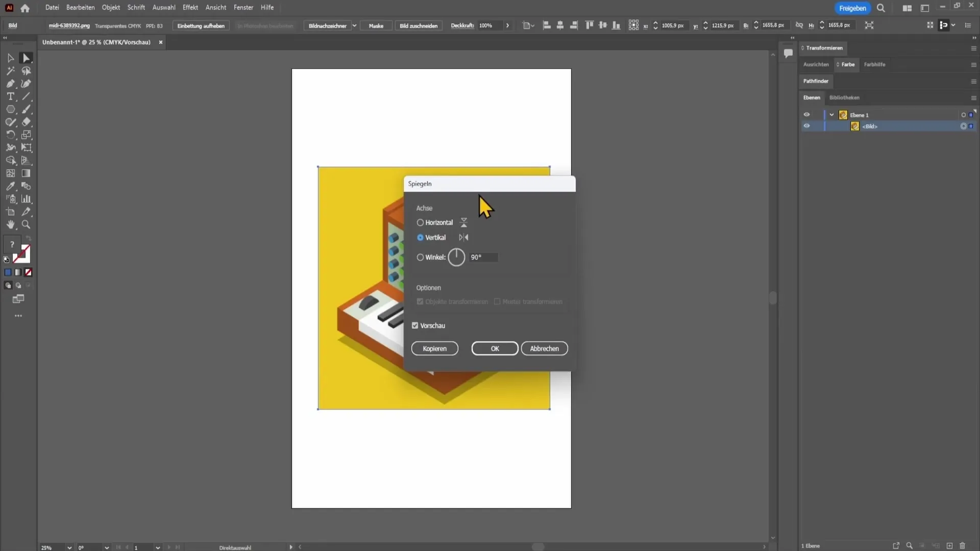The height and width of the screenshot is (551, 980).
Task: Click the Bild zuschneiden button
Action: point(419,26)
